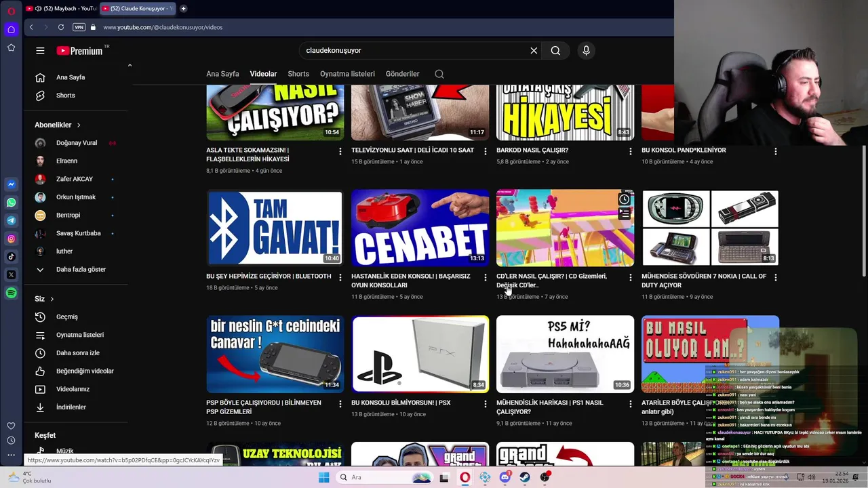The image size is (868, 488).
Task: Start voice search with the microphone
Action: (x=587, y=51)
